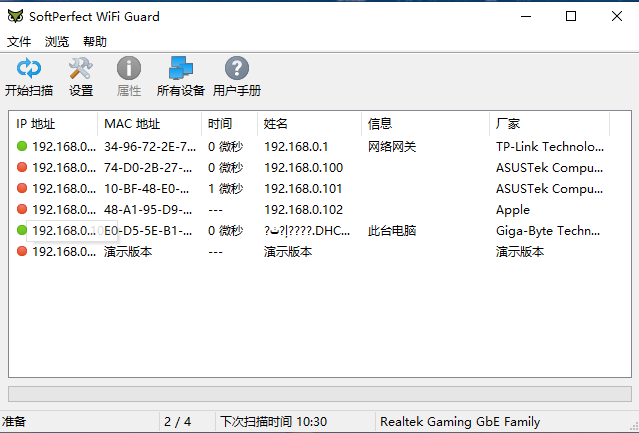
Task: Open the 帮助 (Help) menu
Action: pyautogui.click(x=95, y=42)
